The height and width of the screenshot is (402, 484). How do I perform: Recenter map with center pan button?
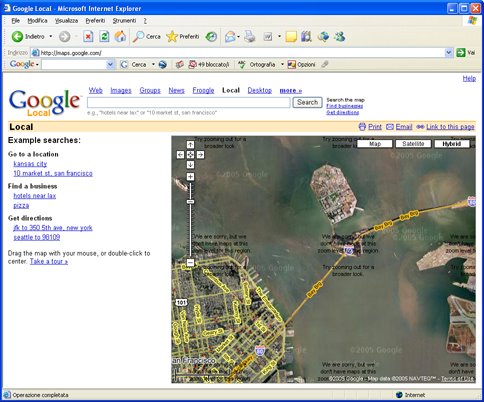click(190, 155)
